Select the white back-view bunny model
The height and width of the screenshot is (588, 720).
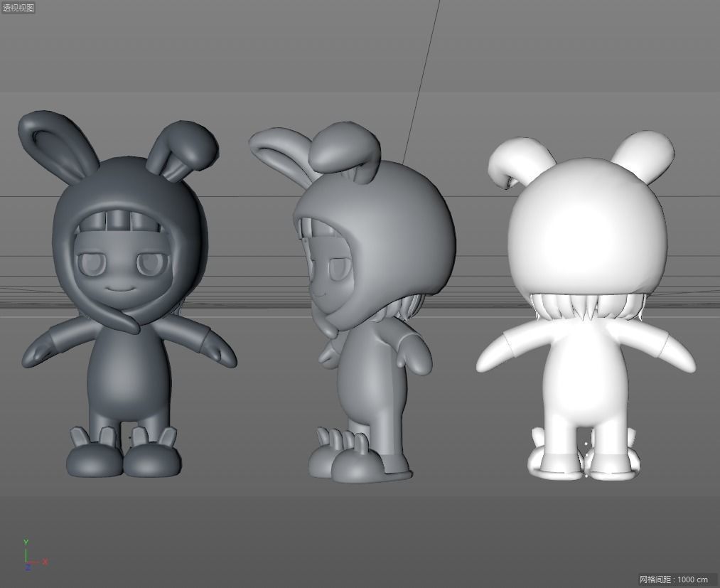coord(586,306)
